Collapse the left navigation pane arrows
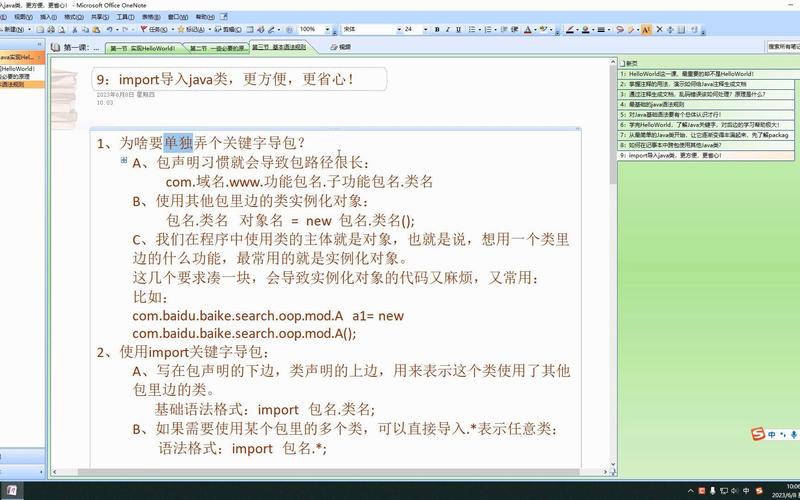Viewport: 800px width, 500px height. (x=39, y=44)
